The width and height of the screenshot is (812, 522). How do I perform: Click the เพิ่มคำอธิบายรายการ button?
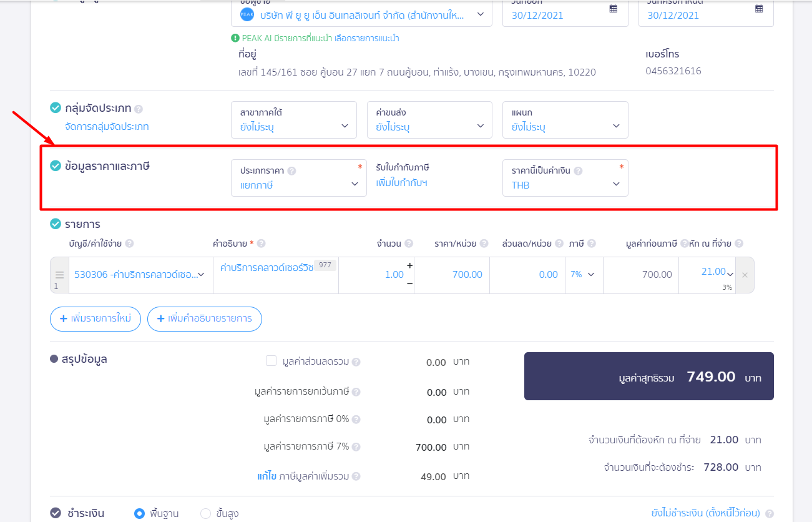(205, 318)
